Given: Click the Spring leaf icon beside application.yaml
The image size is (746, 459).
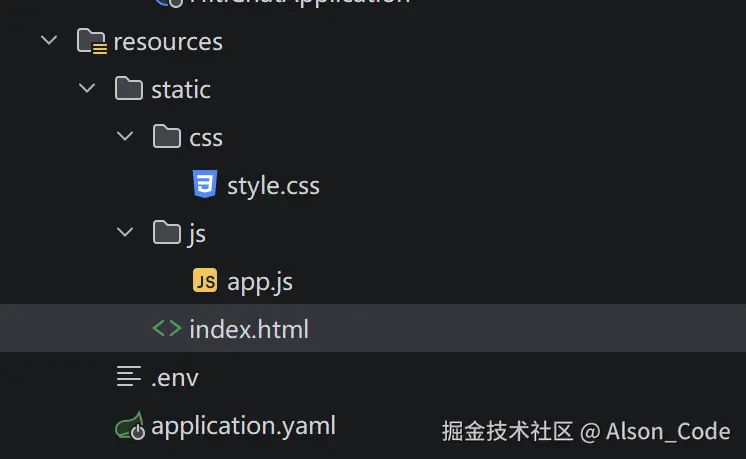Looking at the screenshot, I should (130, 425).
